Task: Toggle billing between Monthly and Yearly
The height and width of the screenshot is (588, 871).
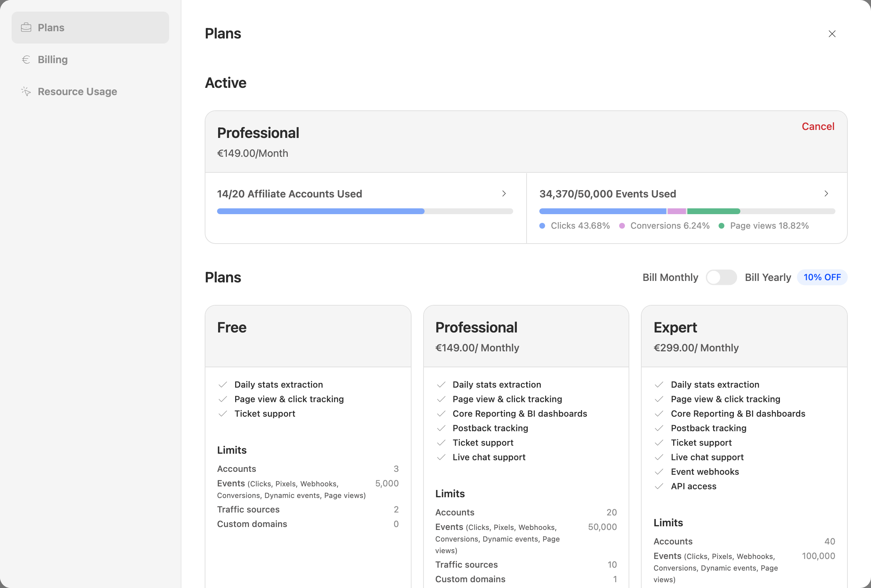Action: 721,277
